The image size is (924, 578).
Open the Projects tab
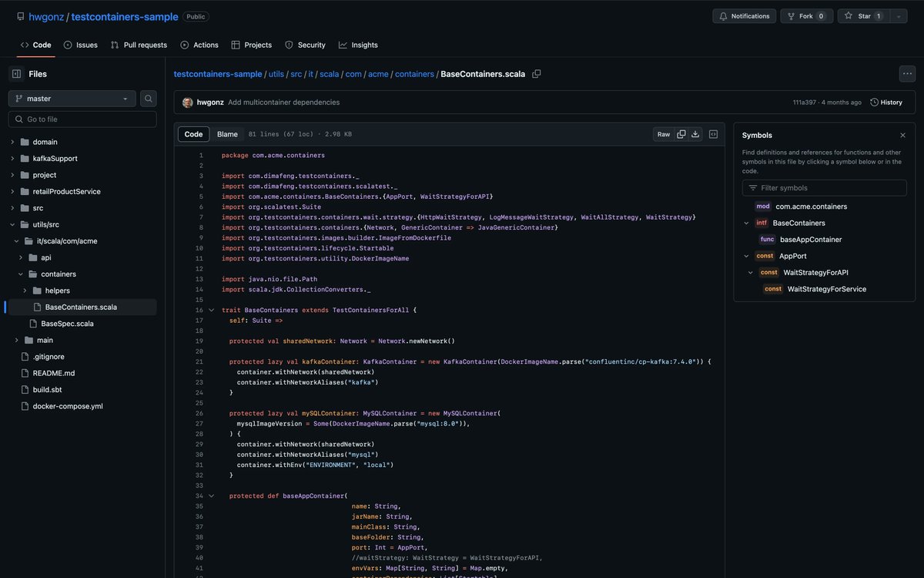(251, 45)
